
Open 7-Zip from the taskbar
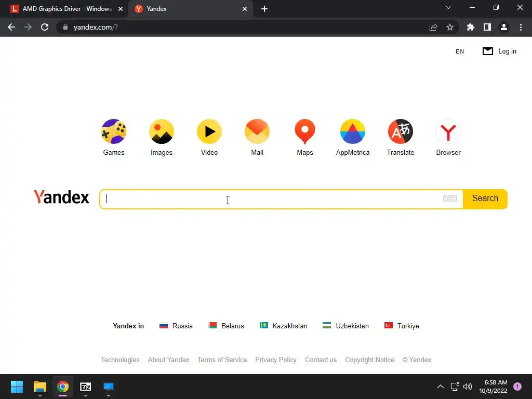[x=86, y=387]
